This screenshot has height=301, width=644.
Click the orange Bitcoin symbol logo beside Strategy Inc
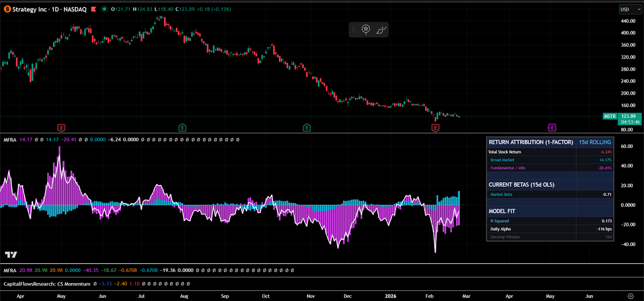click(7, 9)
